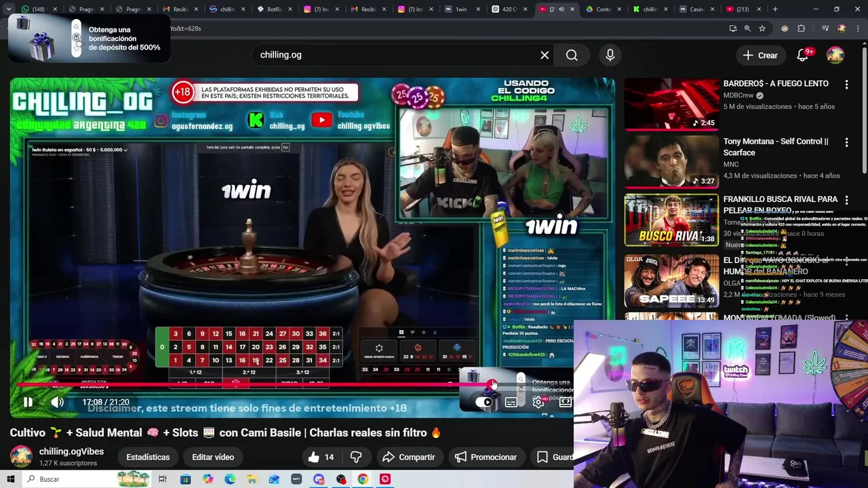Open the SAPEEE video thumbnail
Viewport: 868px width, 488px height.
(671, 280)
